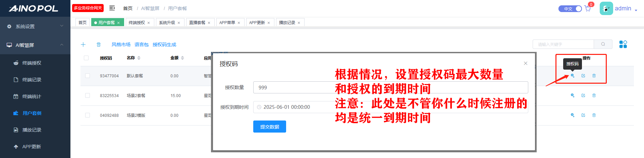Image resolution: width=644 pixels, height=158 pixels.
Task: Click the shopping cart icon
Action: click(587, 9)
